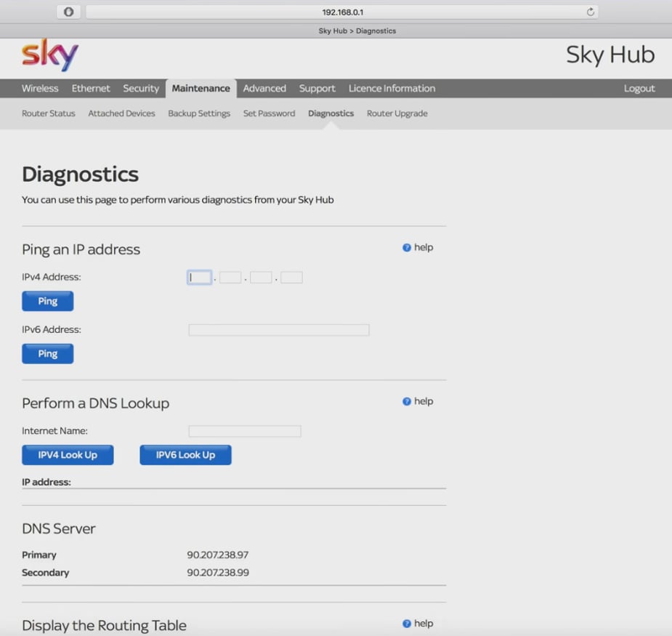Click the first IPv4 address octet field

pos(199,278)
